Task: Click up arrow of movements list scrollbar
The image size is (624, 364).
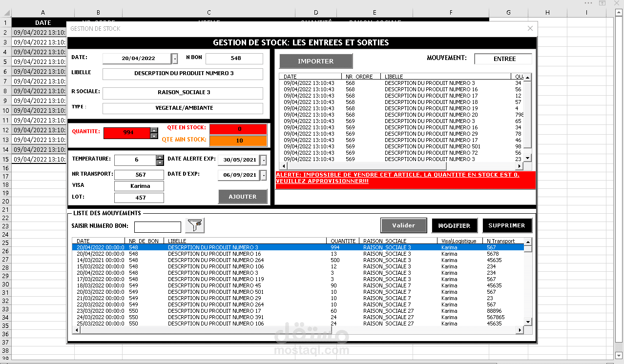Action: point(528,241)
